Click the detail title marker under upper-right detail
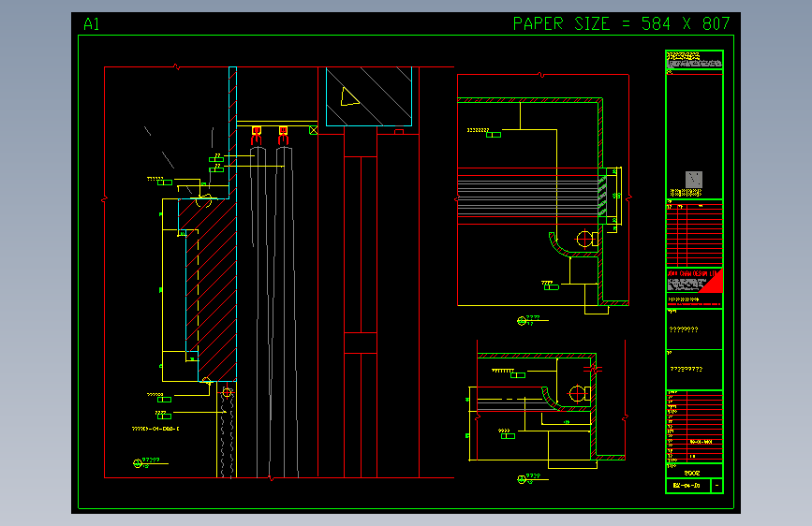 click(x=532, y=320)
